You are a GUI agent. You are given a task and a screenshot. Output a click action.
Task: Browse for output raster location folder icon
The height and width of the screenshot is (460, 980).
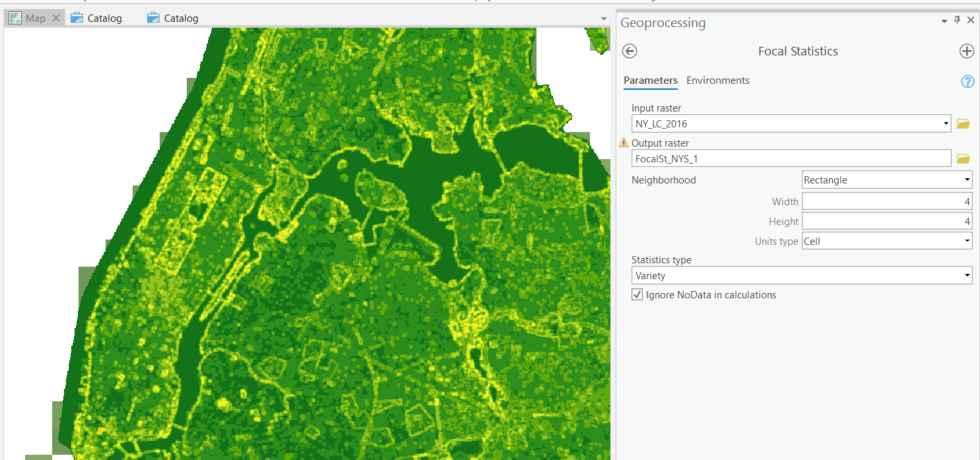pyautogui.click(x=964, y=158)
